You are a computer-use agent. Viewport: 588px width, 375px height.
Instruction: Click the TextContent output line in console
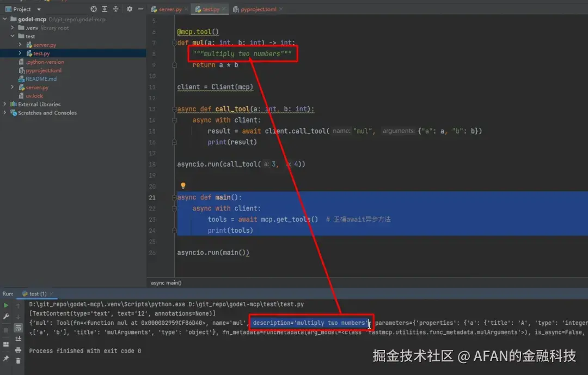click(x=122, y=313)
